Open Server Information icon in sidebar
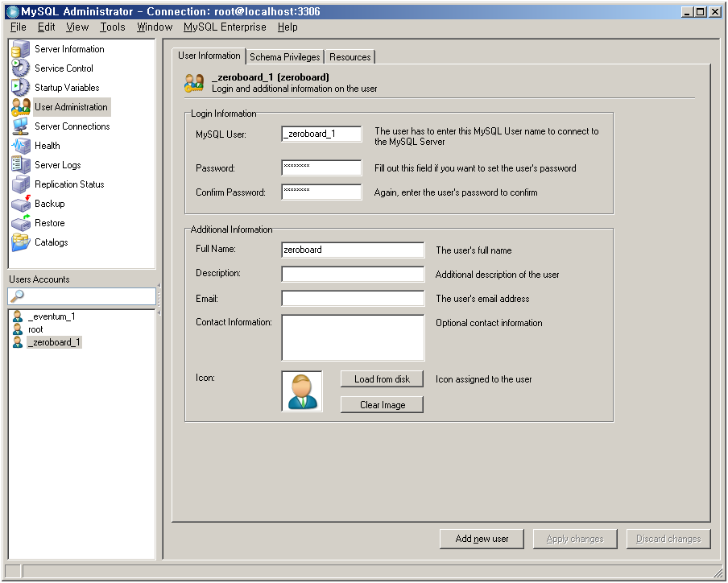This screenshot has width=728, height=583. tap(20, 49)
